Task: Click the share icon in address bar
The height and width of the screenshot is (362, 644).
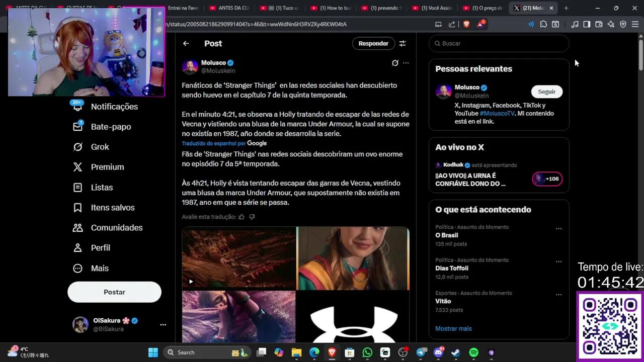Action: pos(452,24)
